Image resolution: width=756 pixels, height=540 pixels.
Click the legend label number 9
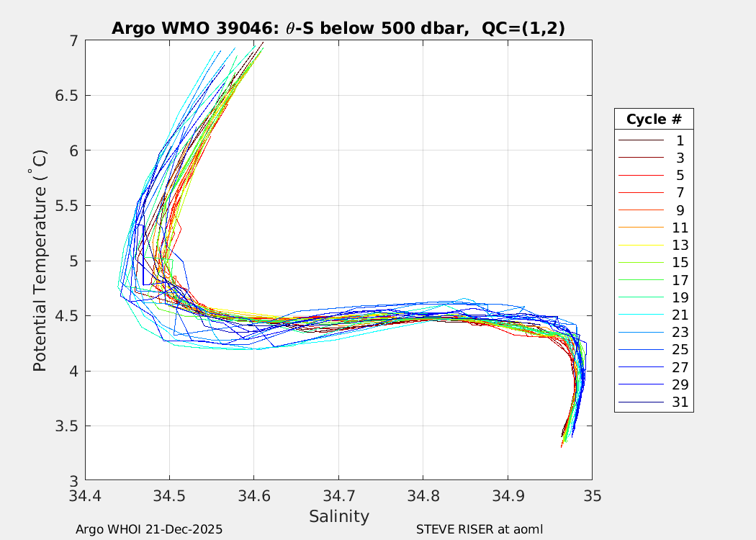680,210
